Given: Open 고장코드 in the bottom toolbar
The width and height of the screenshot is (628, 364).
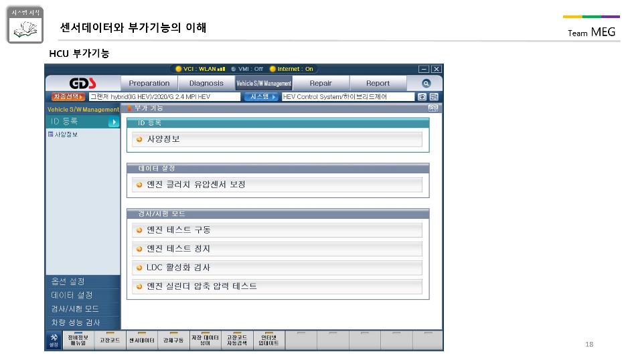Looking at the screenshot, I should [x=110, y=341].
